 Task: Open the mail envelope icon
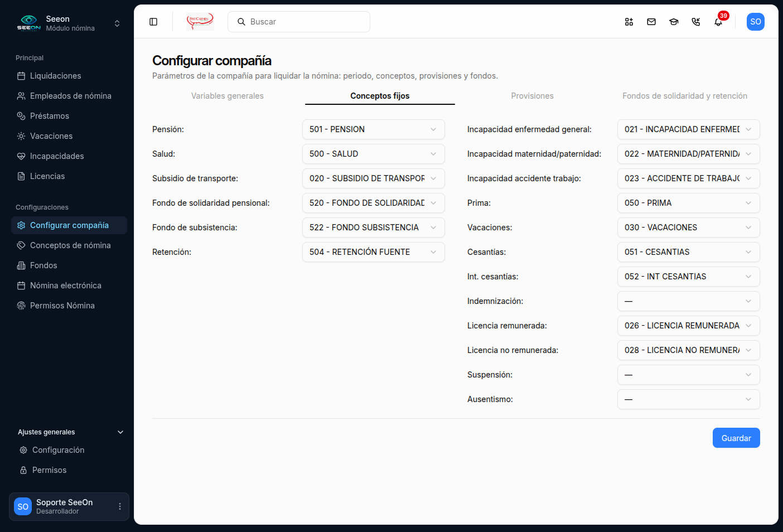651,22
